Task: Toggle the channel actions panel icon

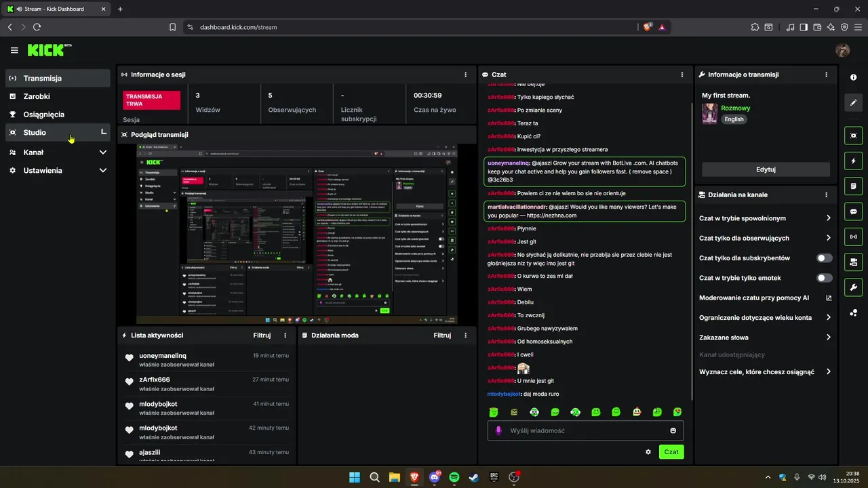Action: click(853, 262)
